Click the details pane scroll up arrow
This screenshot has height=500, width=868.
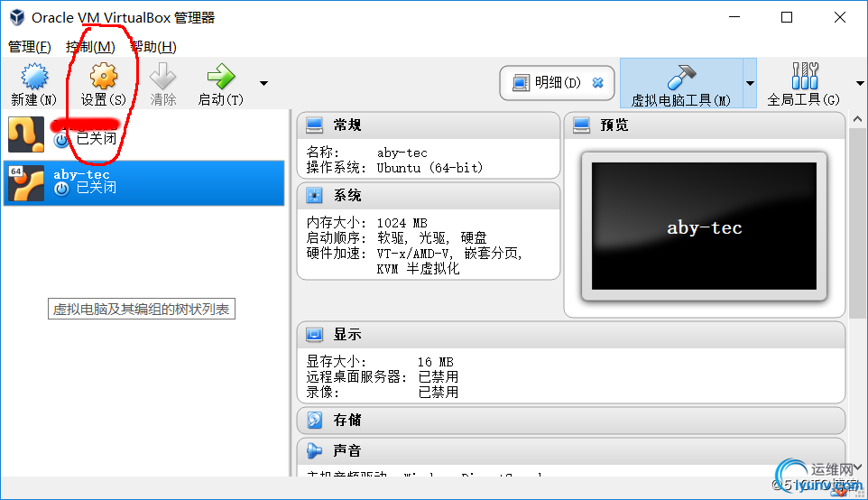click(x=857, y=119)
